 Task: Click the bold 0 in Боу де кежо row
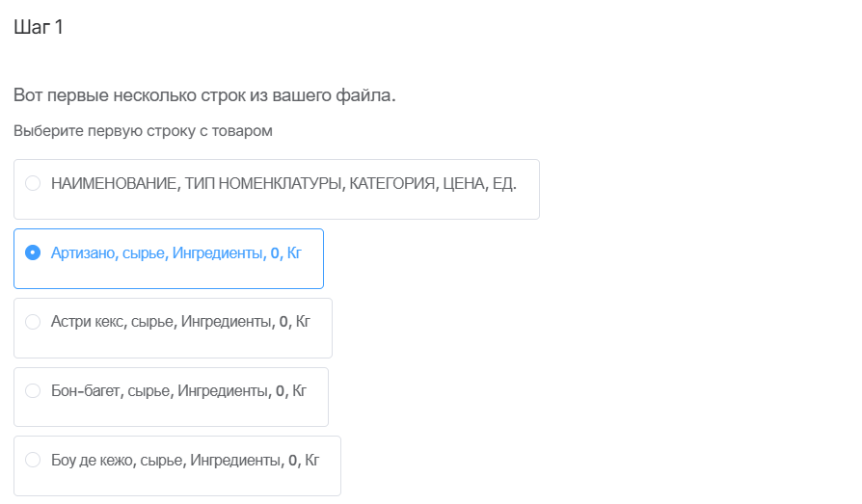click(292, 461)
